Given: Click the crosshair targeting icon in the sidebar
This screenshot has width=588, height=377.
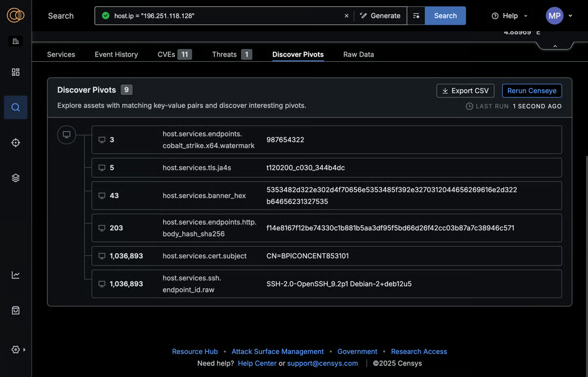Looking at the screenshot, I should [15, 143].
